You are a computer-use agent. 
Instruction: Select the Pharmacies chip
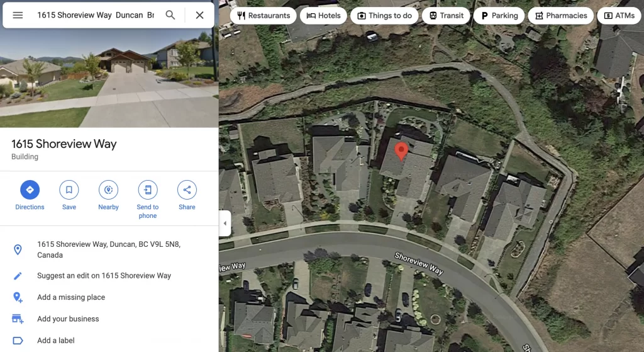[x=560, y=16]
